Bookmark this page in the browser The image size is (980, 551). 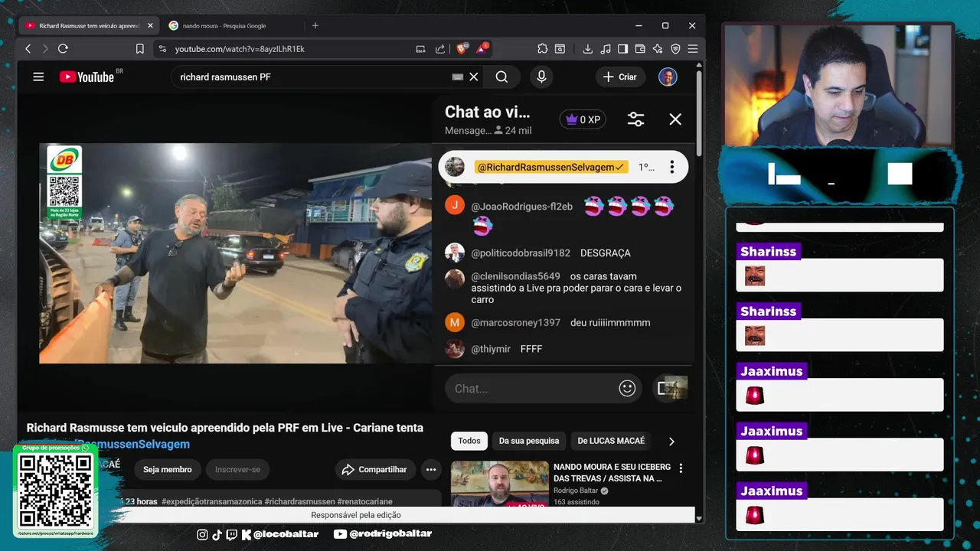[139, 48]
